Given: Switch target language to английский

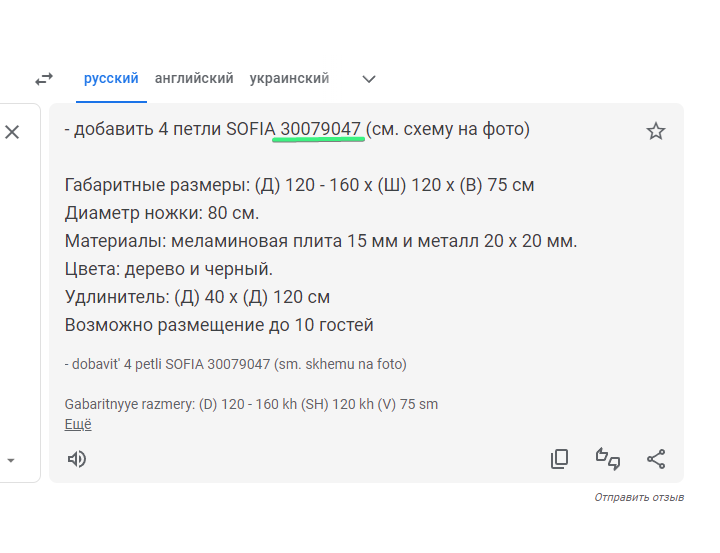Looking at the screenshot, I should click(x=194, y=78).
